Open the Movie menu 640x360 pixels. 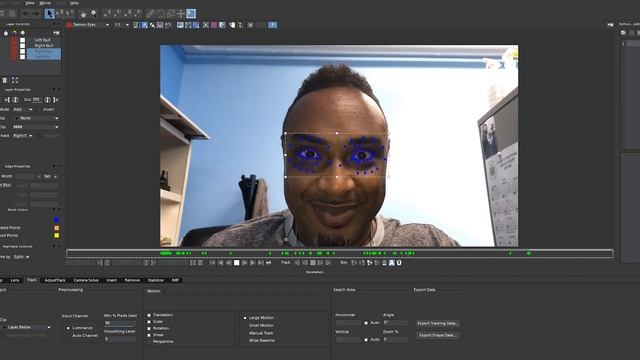[x=45, y=3]
